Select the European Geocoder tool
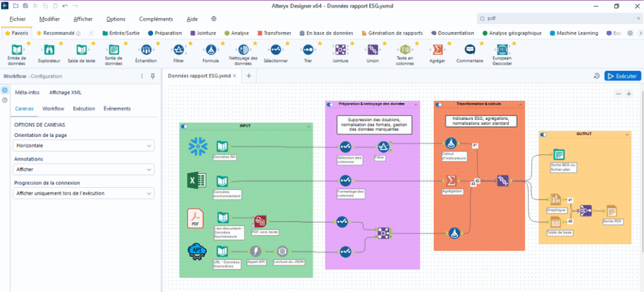The width and height of the screenshot is (644, 292). click(x=502, y=50)
